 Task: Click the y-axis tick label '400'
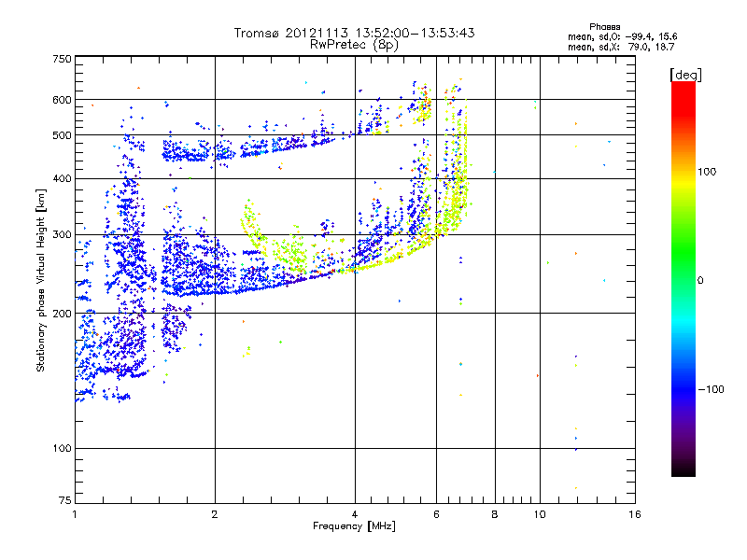tap(62, 179)
